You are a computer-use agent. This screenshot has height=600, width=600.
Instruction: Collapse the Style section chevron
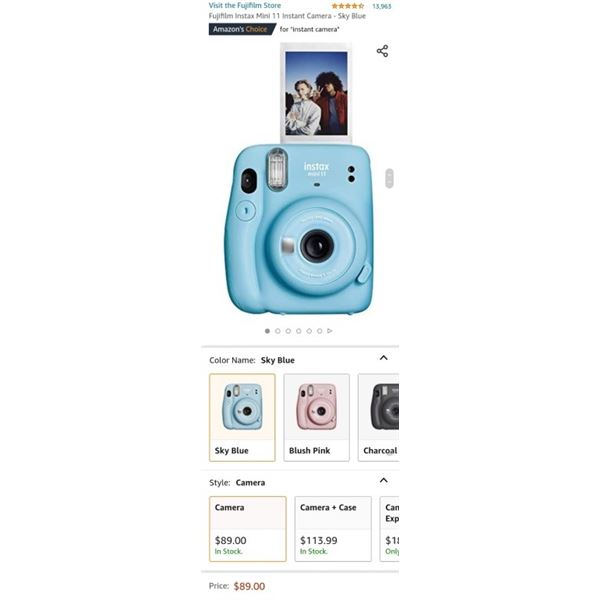coord(383,480)
